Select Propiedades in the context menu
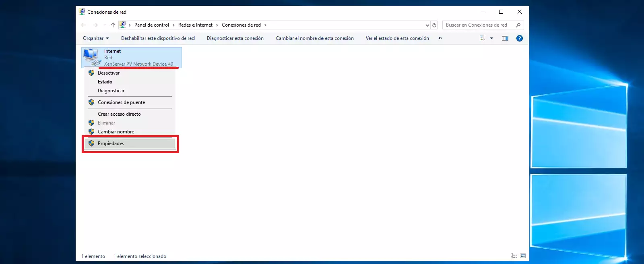The height and width of the screenshot is (264, 644). click(x=111, y=143)
